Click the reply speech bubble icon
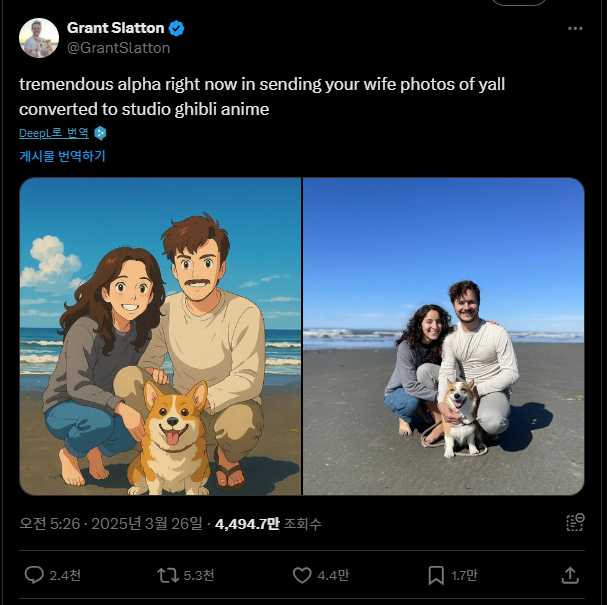 tap(34, 575)
